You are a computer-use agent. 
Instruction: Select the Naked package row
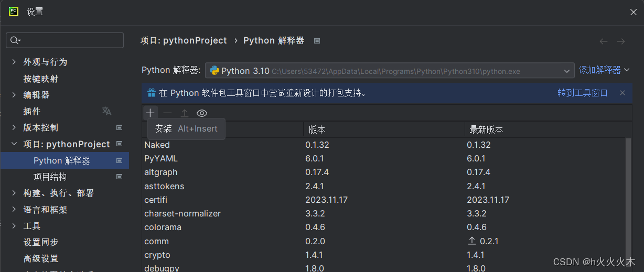pyautogui.click(x=383, y=145)
